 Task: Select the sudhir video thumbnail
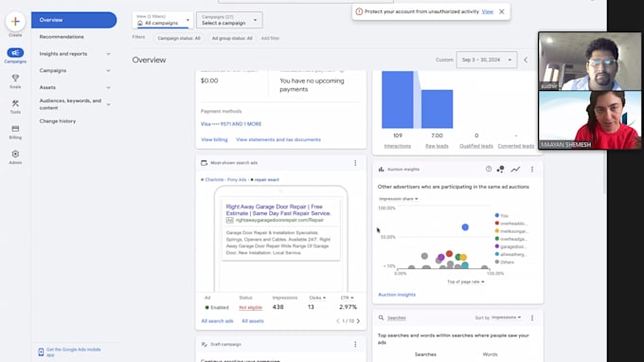coord(590,62)
